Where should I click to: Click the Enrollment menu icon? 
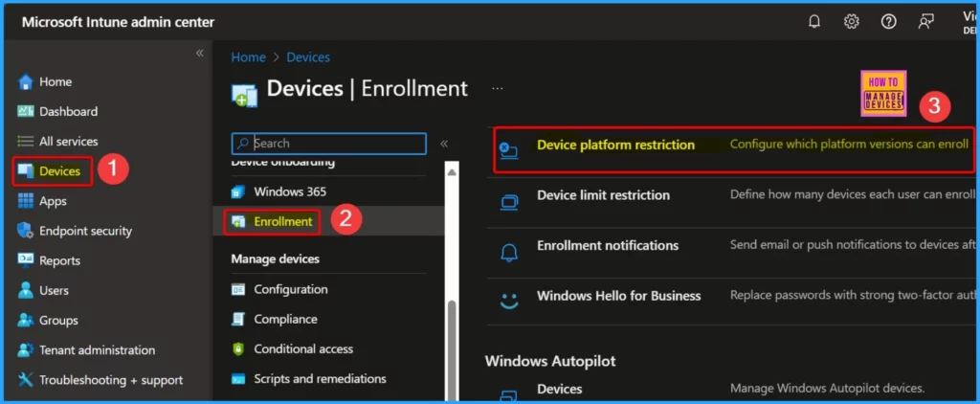[x=238, y=221]
